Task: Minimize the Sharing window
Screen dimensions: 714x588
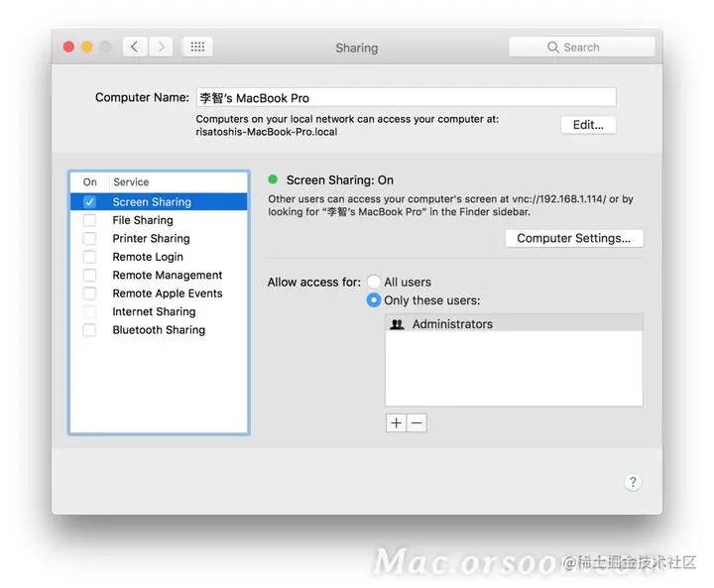Action: tap(87, 47)
